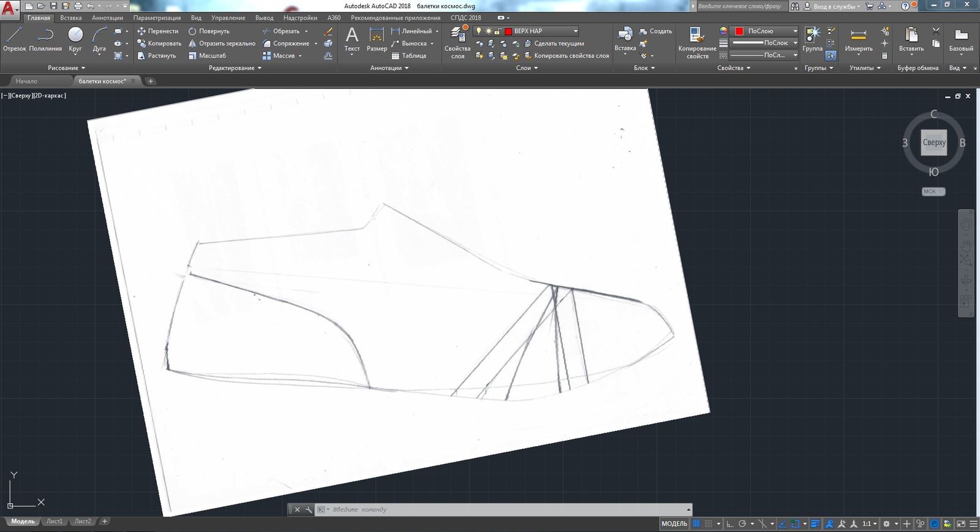
Task: Toggle hardware acceleration blue circle icon
Action: pos(935,524)
